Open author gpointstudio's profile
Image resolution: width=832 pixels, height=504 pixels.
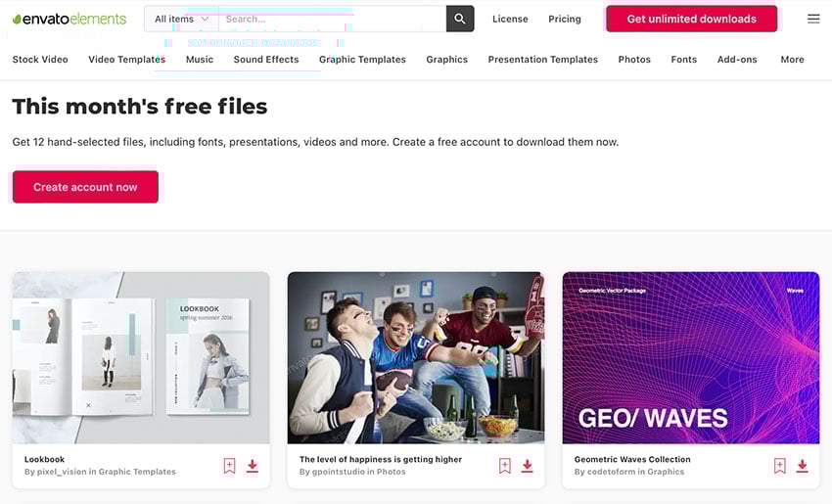pyautogui.click(x=337, y=472)
